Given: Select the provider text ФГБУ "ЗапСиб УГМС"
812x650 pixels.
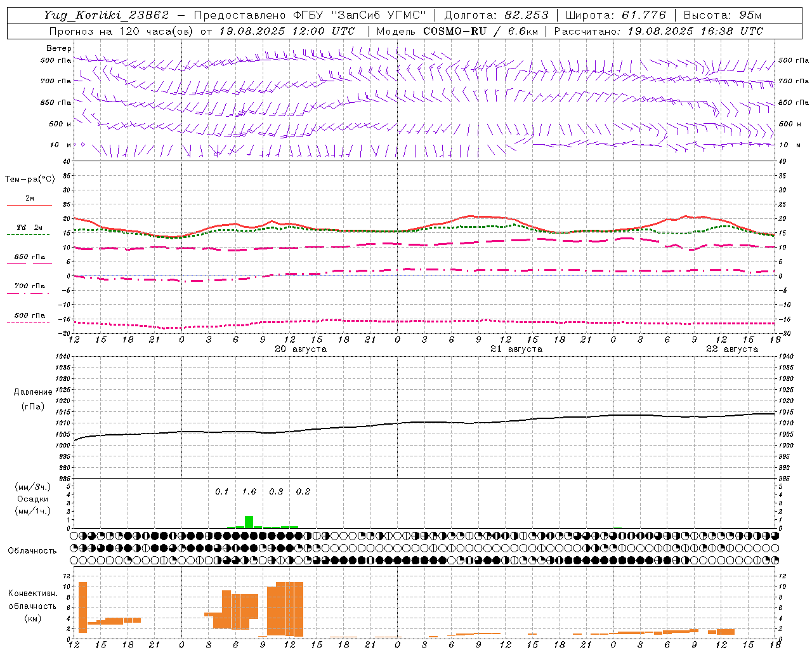Looking at the screenshot, I should tap(359, 15).
